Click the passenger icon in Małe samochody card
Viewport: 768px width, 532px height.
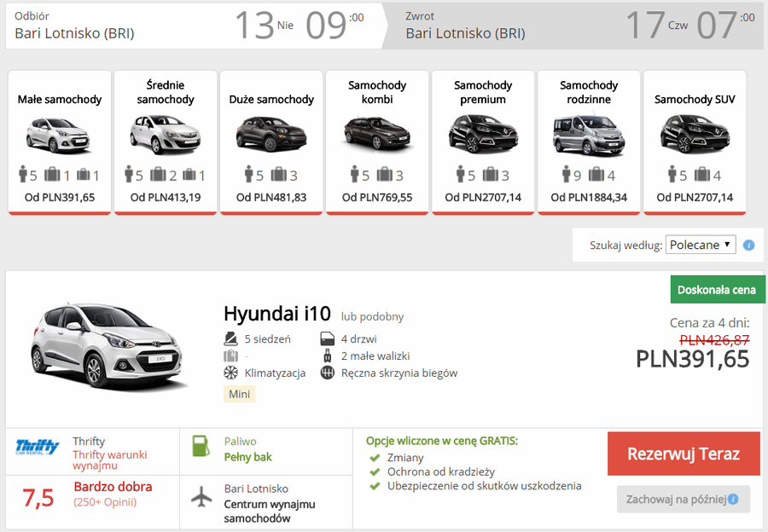click(x=22, y=174)
